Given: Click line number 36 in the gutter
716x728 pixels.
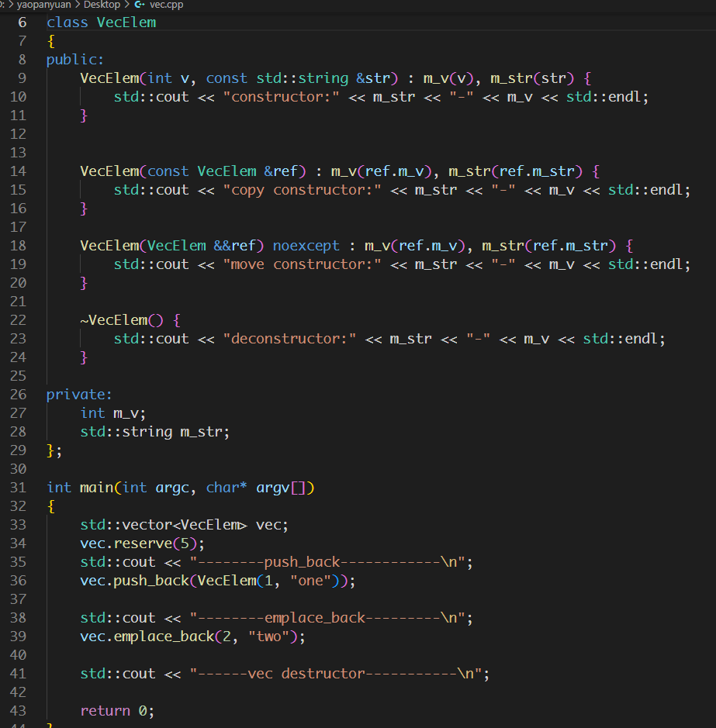Looking at the screenshot, I should point(18,581).
